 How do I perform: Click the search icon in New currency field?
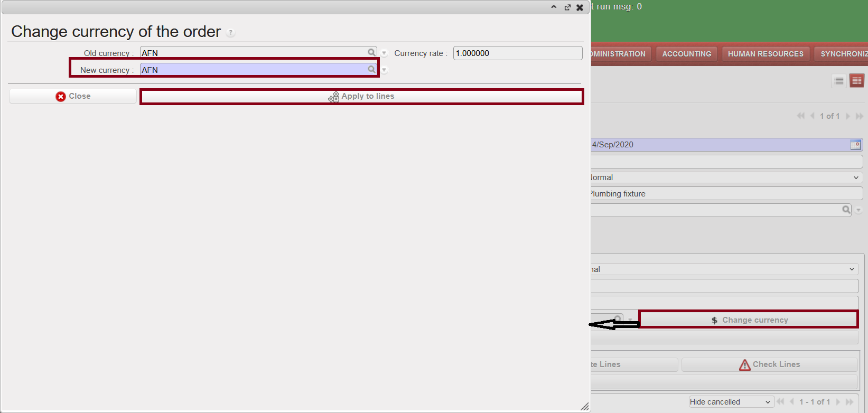[x=371, y=70]
